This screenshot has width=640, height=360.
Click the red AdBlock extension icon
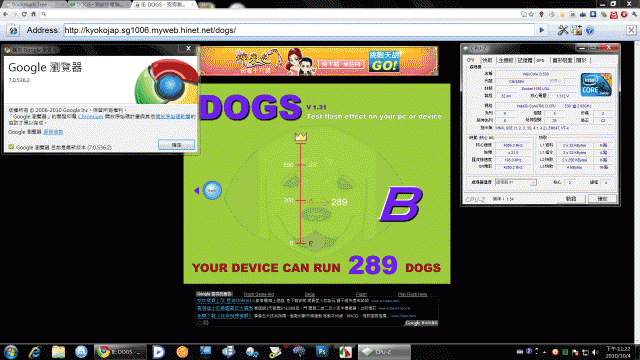tap(624, 14)
